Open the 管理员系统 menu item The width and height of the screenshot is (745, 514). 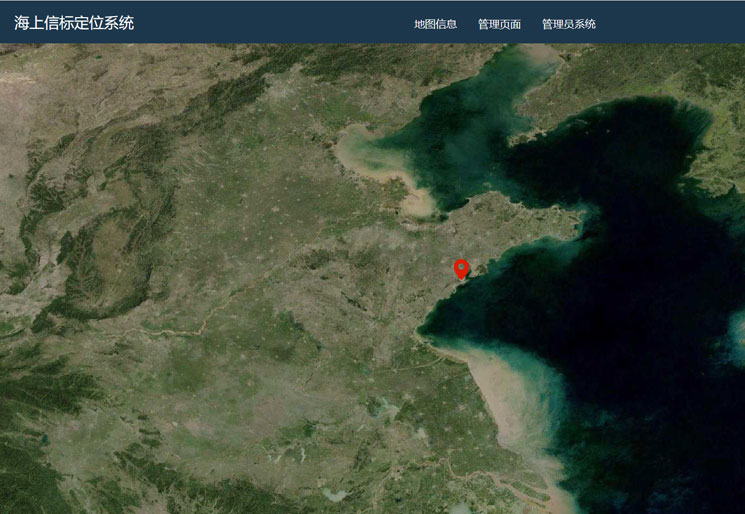569,24
